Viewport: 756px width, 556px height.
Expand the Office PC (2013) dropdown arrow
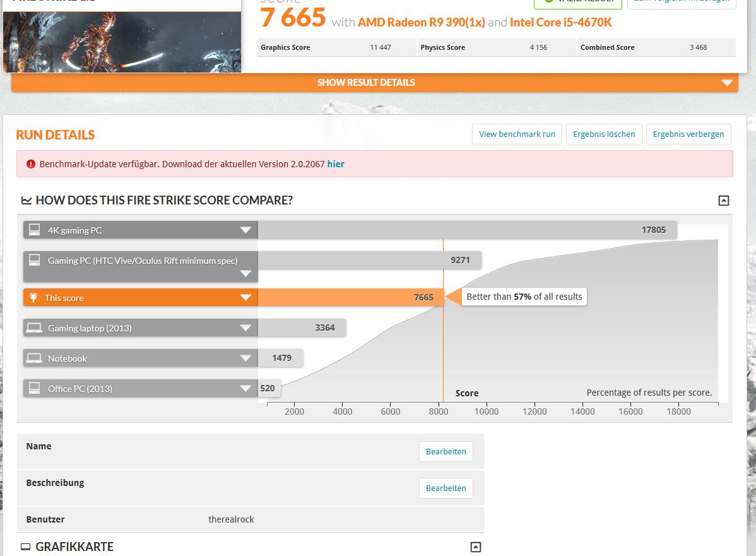pyautogui.click(x=245, y=388)
